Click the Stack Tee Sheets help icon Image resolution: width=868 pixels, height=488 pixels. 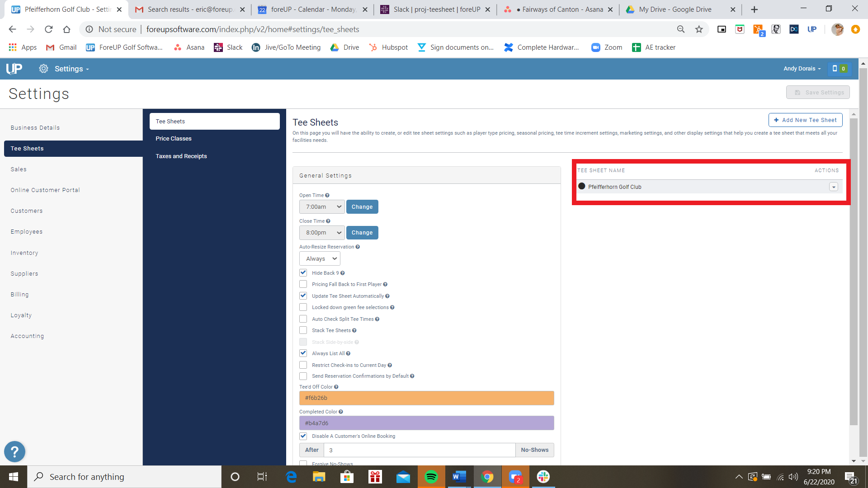coord(354,331)
